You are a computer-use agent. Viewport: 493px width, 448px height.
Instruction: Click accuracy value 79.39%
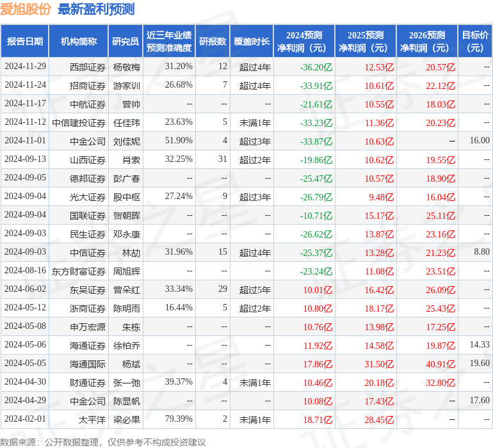click(x=179, y=419)
